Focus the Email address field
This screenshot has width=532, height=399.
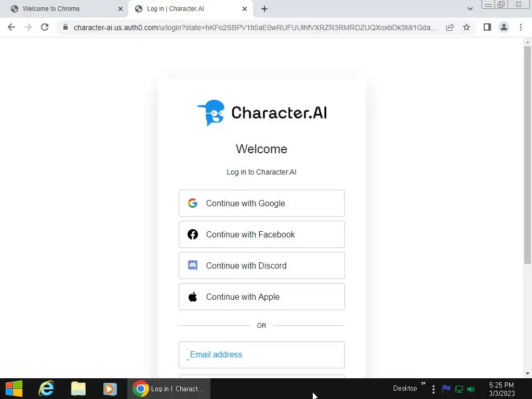262,355
